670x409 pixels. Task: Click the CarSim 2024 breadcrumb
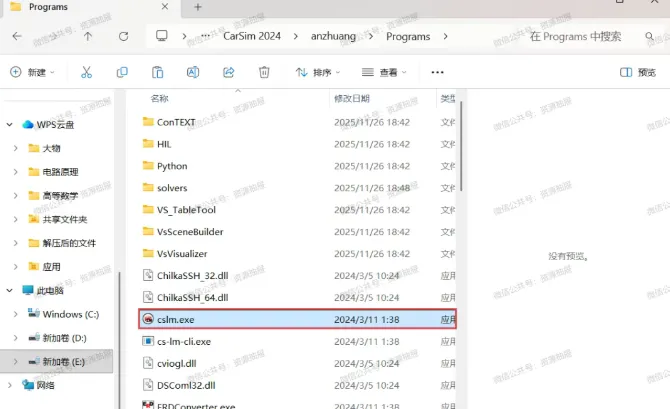252,36
